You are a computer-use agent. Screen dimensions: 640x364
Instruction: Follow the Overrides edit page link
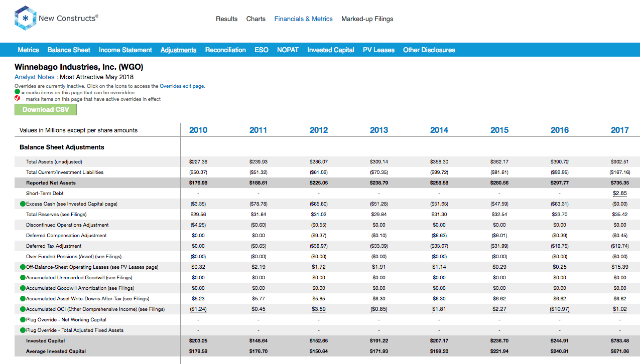pyautogui.click(x=182, y=86)
